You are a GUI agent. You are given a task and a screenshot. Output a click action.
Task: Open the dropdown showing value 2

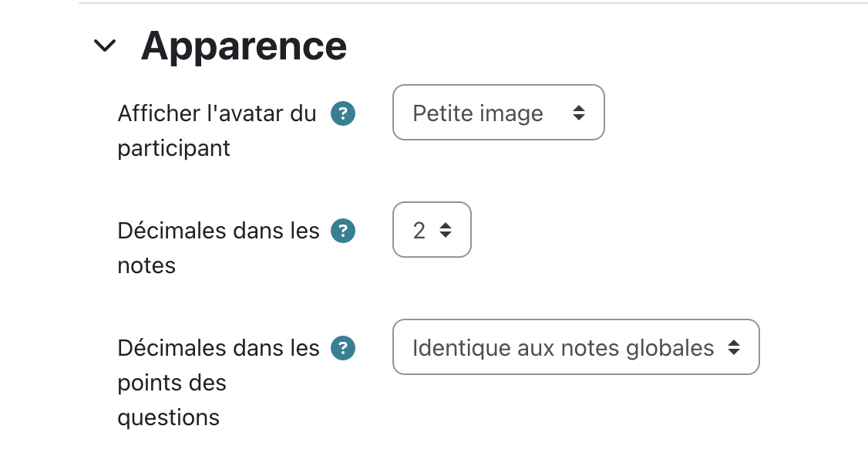432,230
